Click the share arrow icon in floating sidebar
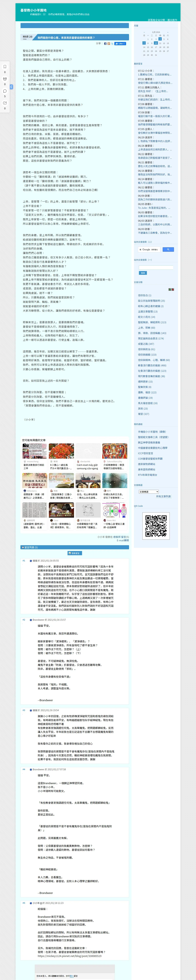 [x=5, y=103]
